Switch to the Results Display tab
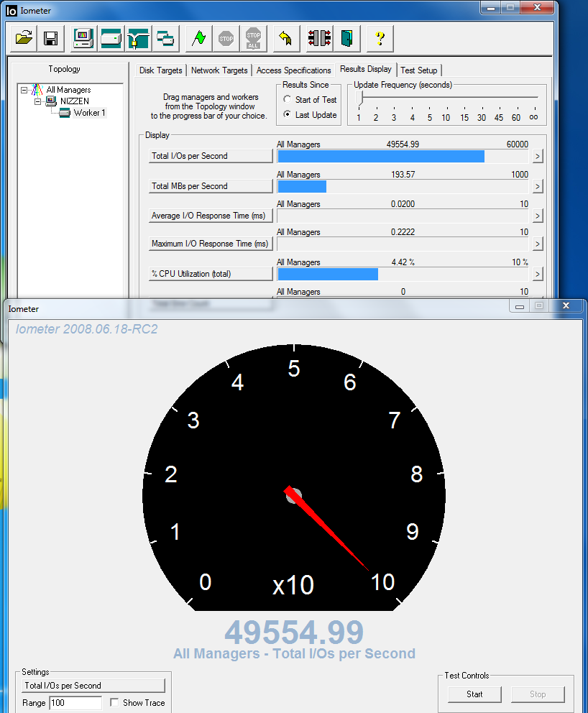The image size is (588, 713). pyautogui.click(x=366, y=69)
